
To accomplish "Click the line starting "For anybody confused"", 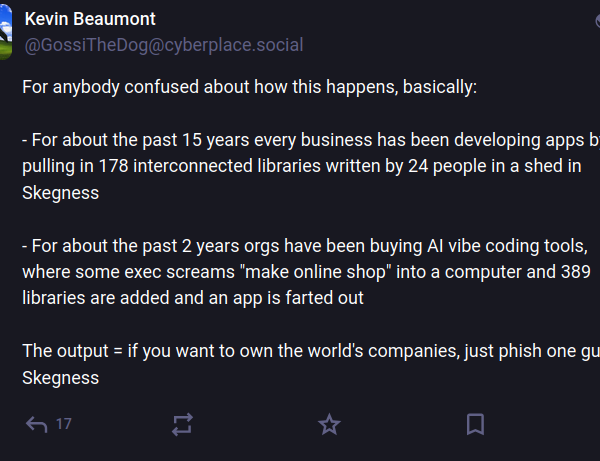I will (x=250, y=87).
